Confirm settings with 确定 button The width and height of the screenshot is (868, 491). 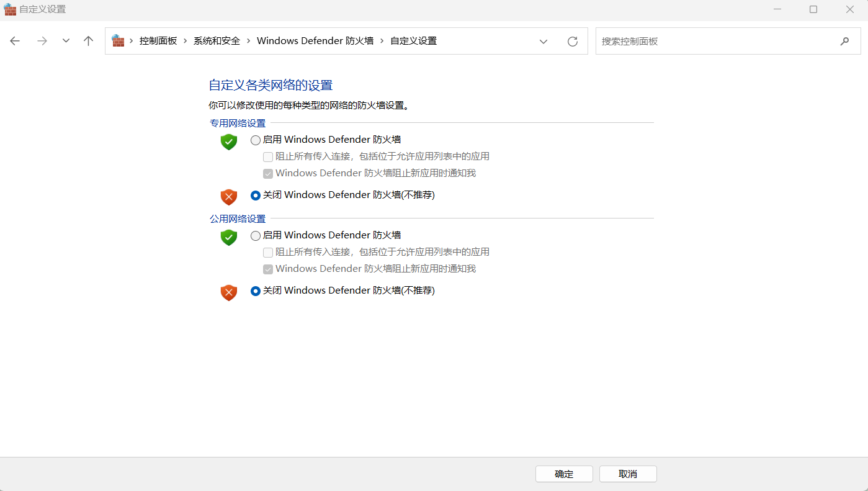pos(564,474)
